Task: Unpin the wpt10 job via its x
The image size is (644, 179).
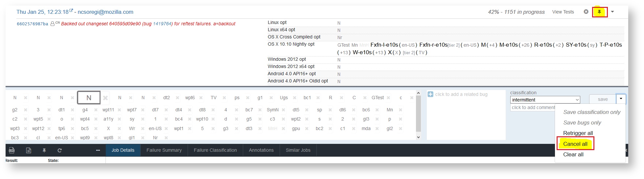Action: pyautogui.click(x=213, y=119)
